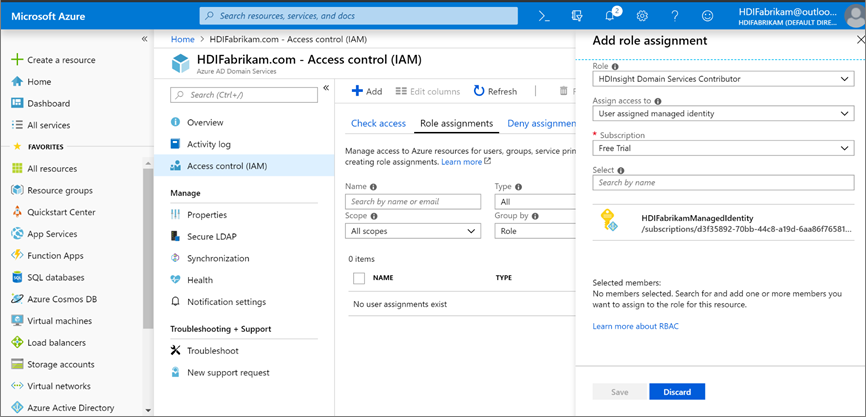
Task: Open the Assign access to dropdown
Action: pos(721,114)
